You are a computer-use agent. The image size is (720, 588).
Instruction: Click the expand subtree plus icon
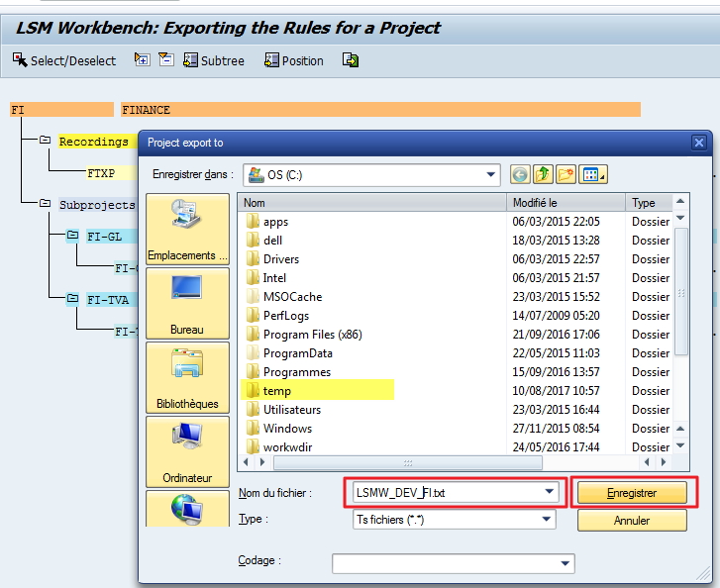tap(142, 60)
